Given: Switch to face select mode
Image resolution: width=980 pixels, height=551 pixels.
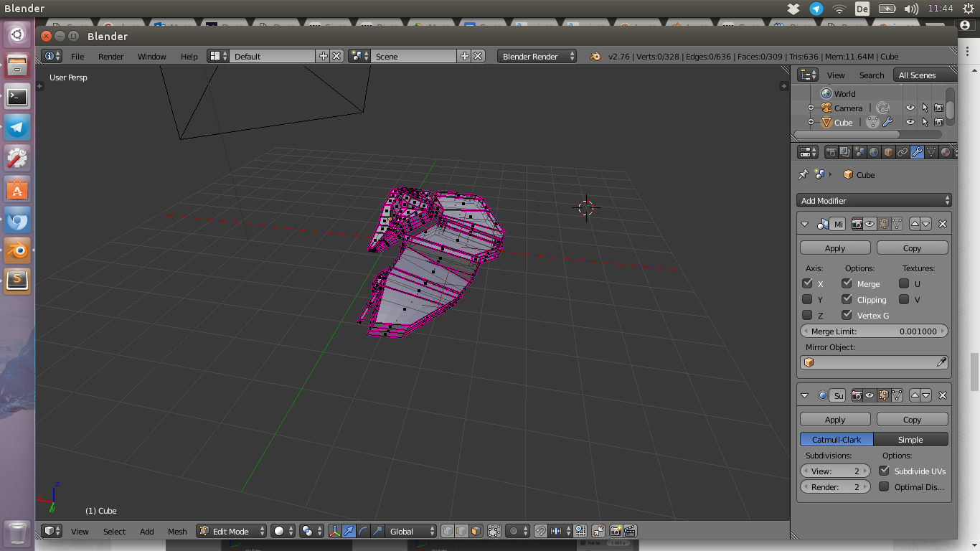Looking at the screenshot, I should click(476, 531).
